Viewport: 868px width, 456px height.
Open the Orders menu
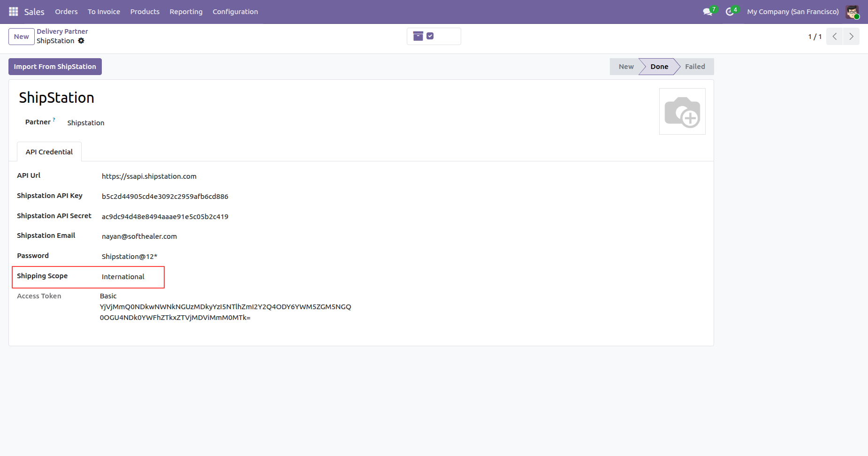66,12
